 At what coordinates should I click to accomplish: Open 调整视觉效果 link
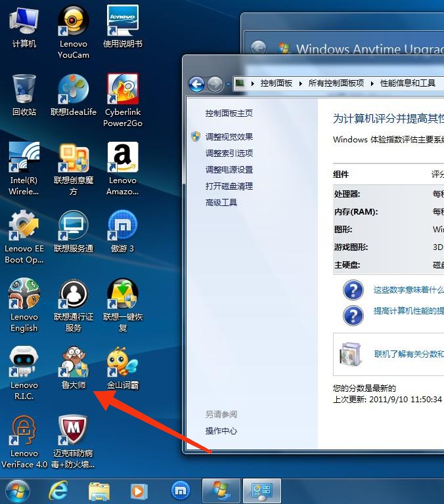(229, 137)
